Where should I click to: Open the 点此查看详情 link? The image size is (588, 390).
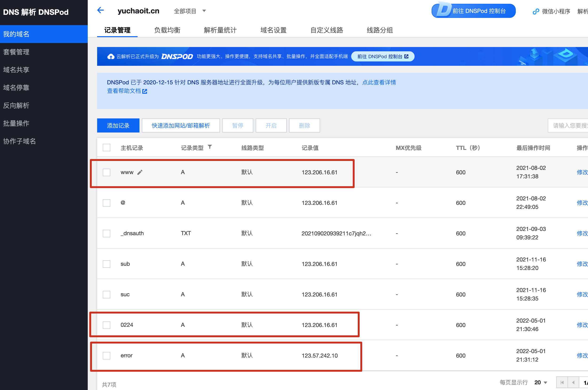379,82
